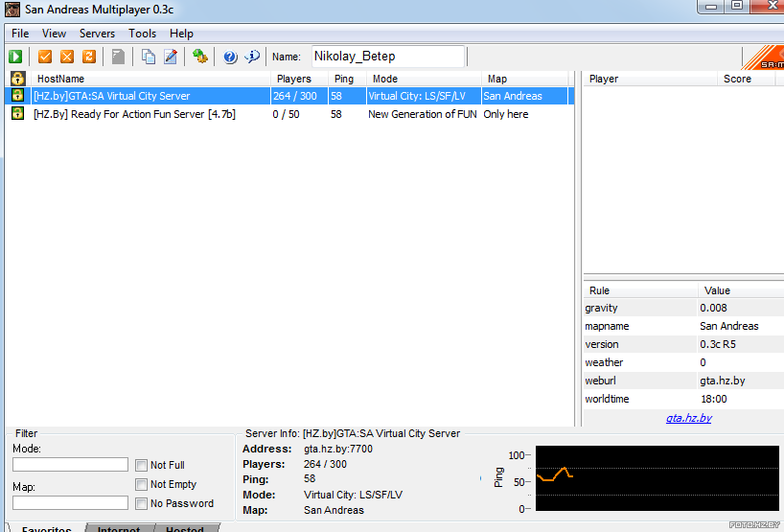Viewport: 784px width, 532px height.
Task: Sort by the Ping column header
Action: coord(347,79)
